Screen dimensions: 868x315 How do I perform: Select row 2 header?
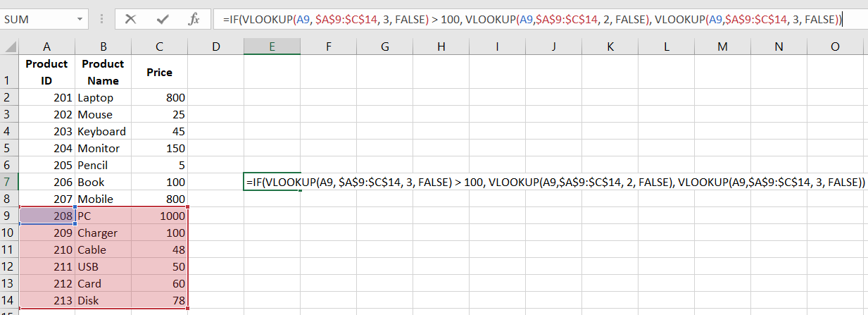point(9,97)
